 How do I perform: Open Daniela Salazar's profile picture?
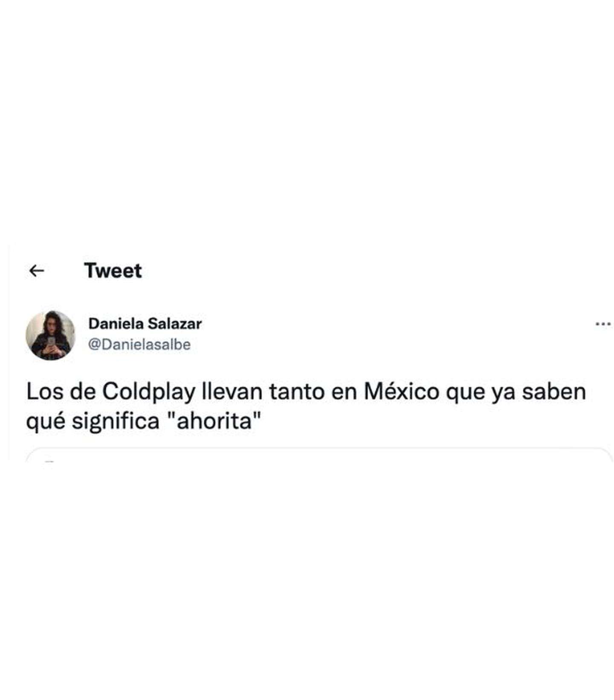[x=50, y=335]
